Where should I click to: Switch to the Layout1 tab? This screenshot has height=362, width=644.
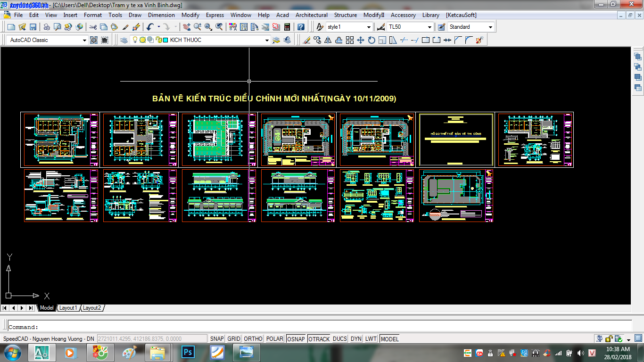67,308
